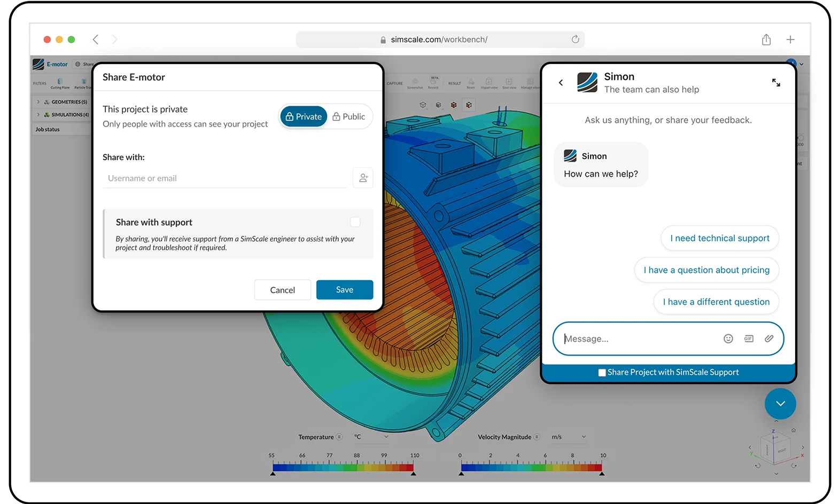The image size is (839, 504).
Task: Save the share settings
Action: (344, 289)
